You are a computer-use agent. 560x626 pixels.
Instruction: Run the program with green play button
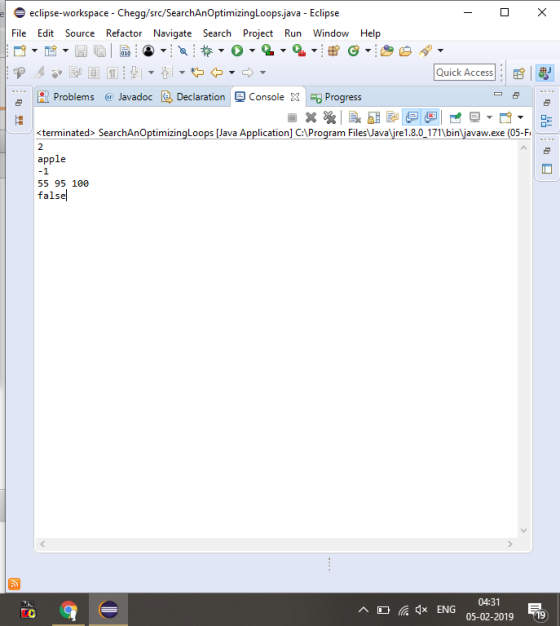coord(237,51)
